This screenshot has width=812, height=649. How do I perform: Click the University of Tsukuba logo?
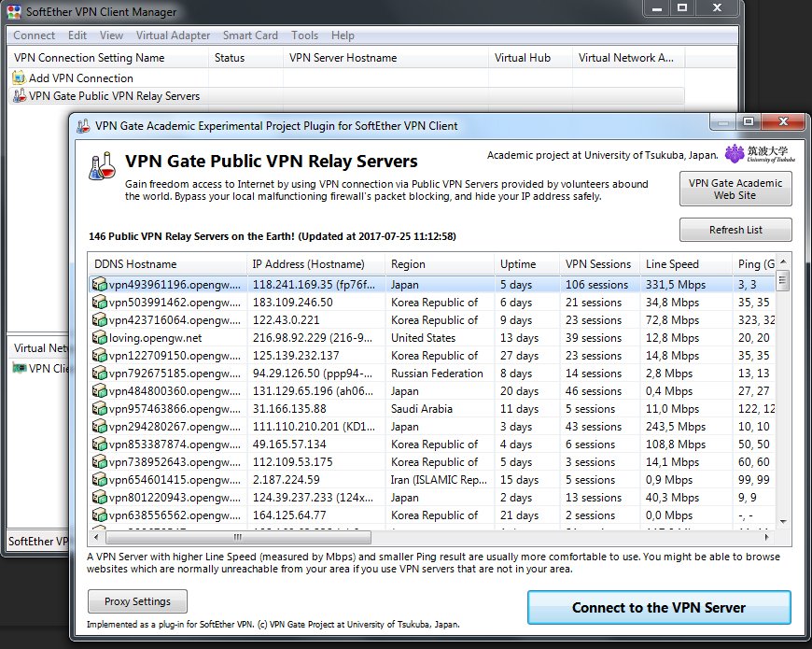click(760, 154)
